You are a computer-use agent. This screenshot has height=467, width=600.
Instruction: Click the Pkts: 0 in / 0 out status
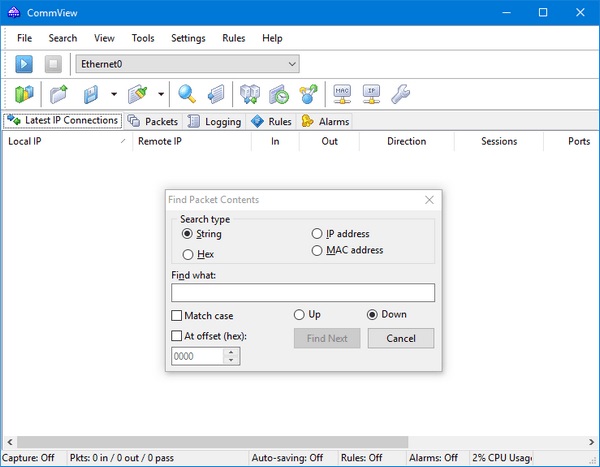click(x=122, y=458)
